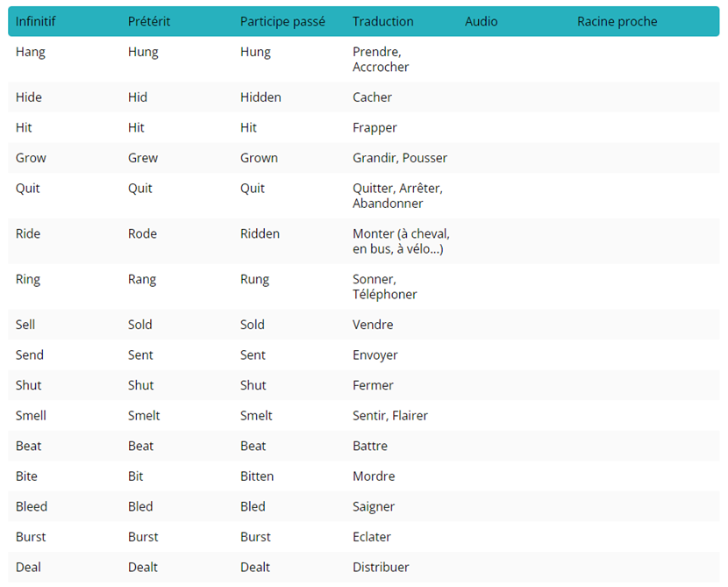Select the translation Vendre
The image size is (728, 587).
[373, 325]
